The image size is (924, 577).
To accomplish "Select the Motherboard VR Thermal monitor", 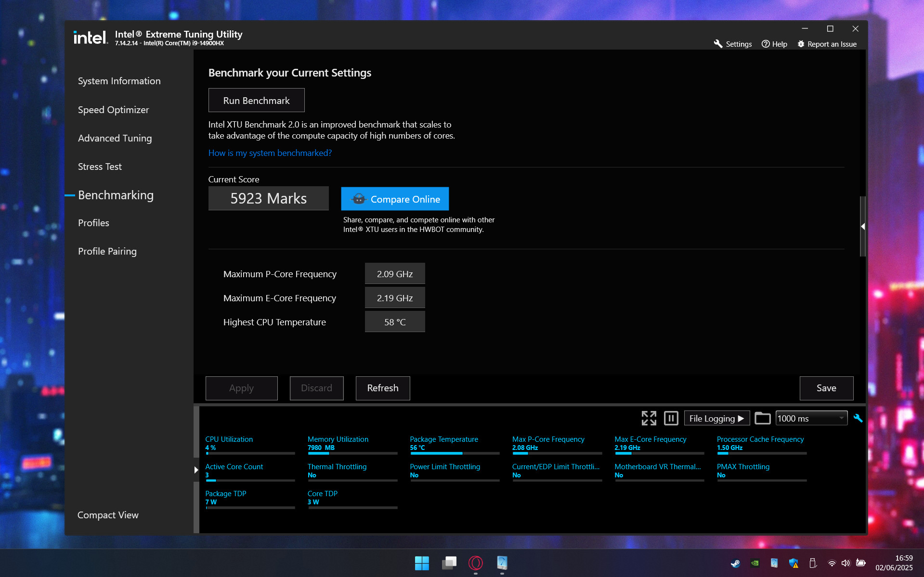I will tap(659, 473).
